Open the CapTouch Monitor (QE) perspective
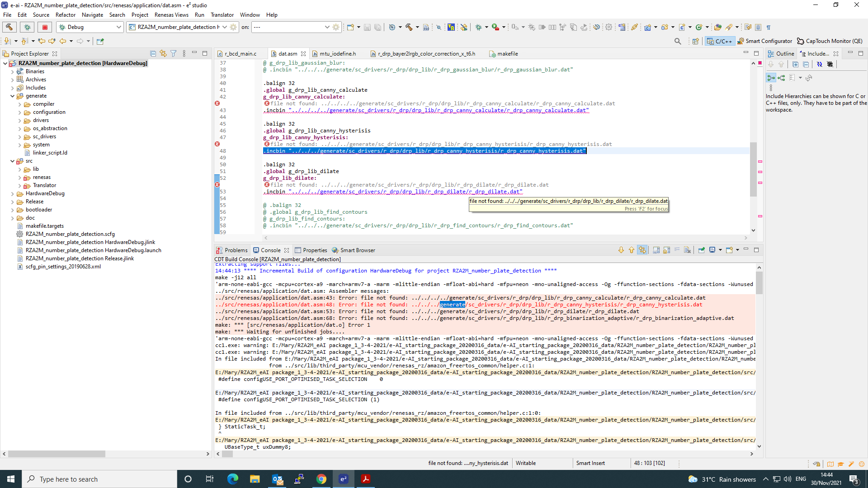The width and height of the screenshot is (868, 488). coord(830,41)
